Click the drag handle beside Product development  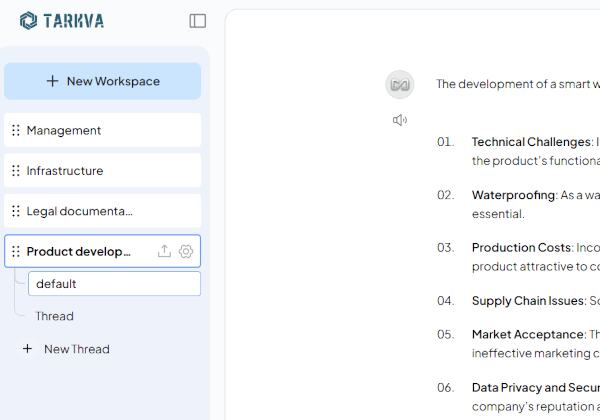click(x=15, y=251)
